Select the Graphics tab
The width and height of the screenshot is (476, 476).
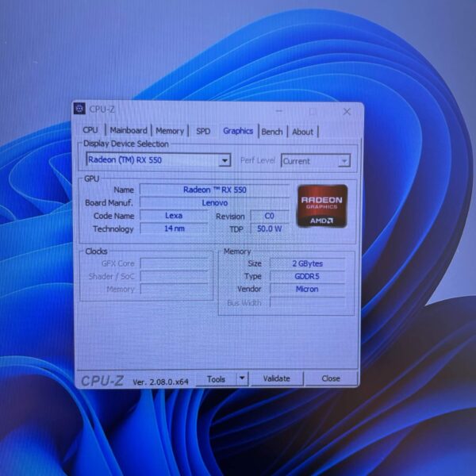click(238, 131)
